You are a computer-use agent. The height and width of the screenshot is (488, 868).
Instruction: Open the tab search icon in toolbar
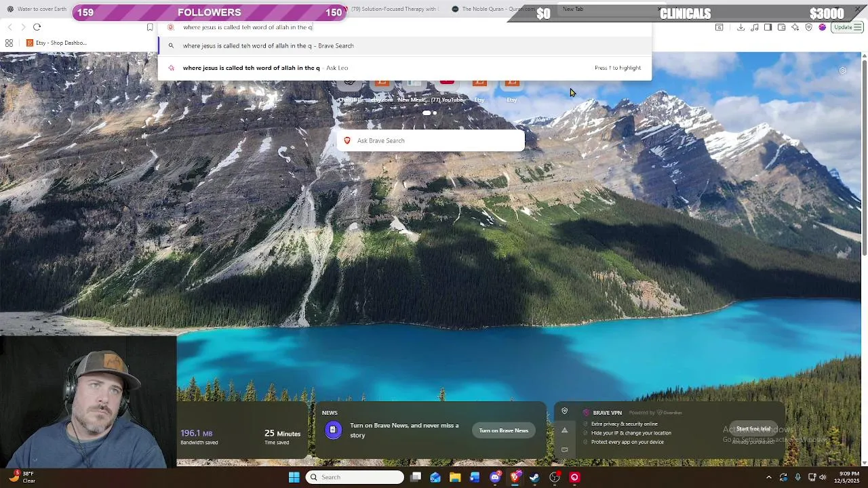(719, 27)
